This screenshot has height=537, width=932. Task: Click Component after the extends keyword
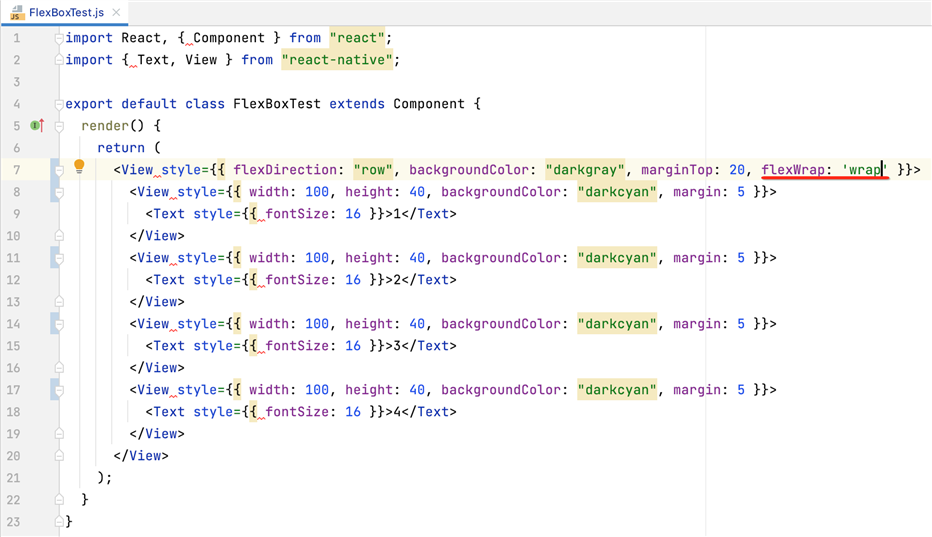coord(429,104)
